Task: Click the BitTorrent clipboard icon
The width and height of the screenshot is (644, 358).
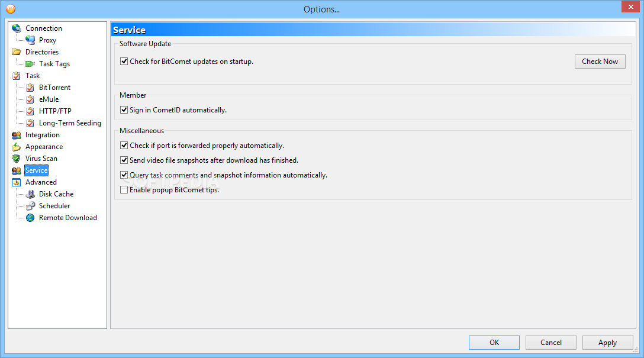Action: [x=30, y=88]
